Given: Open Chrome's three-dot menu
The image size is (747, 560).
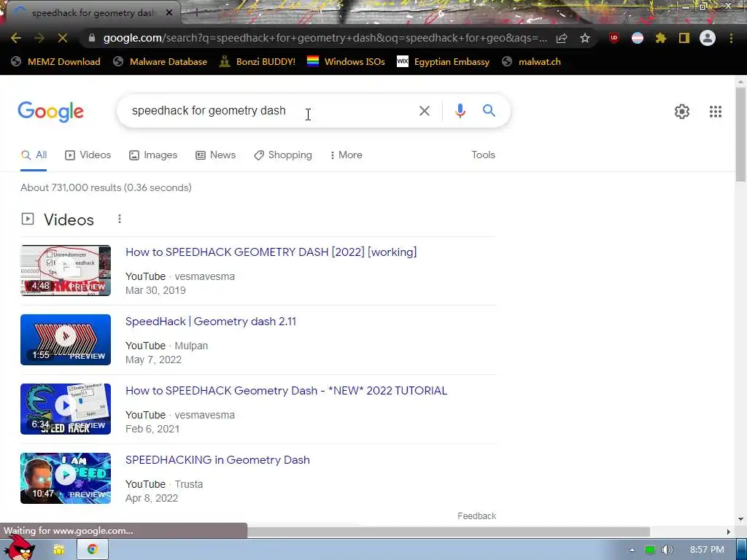Looking at the screenshot, I should click(x=731, y=38).
